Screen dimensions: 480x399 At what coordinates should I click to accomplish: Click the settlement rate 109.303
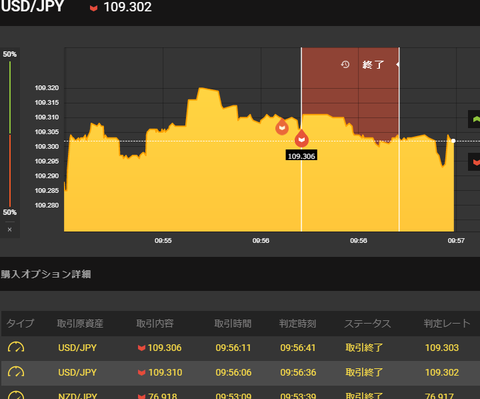point(442,348)
